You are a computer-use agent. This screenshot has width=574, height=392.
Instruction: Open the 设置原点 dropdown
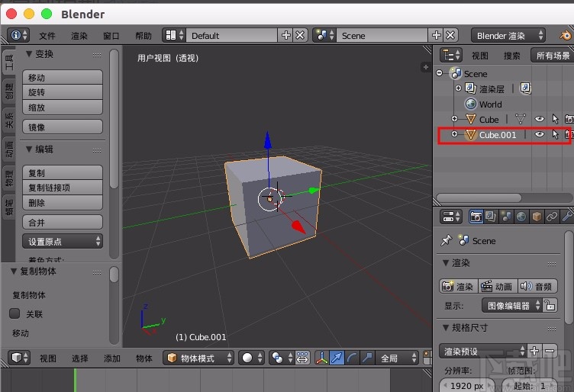[x=63, y=241]
